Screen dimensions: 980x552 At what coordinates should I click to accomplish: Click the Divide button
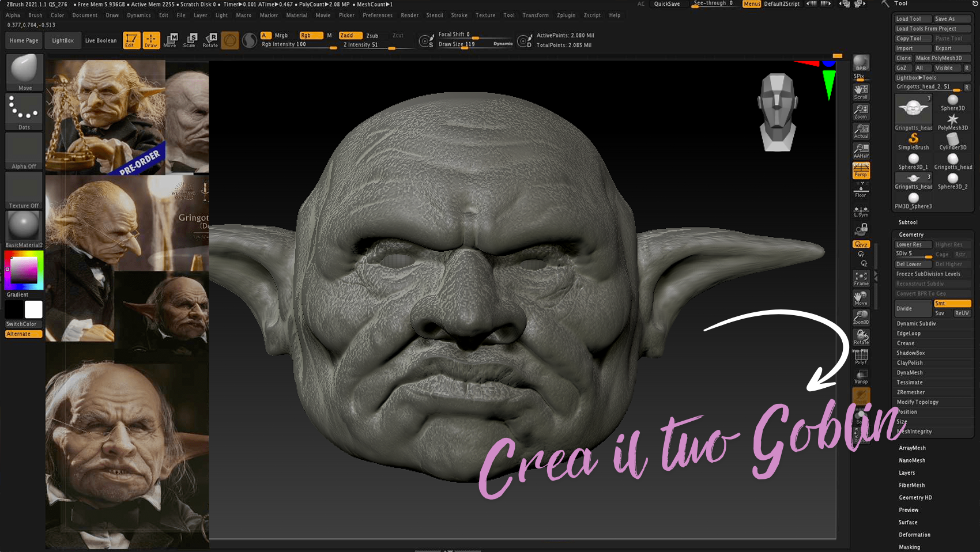pyautogui.click(x=912, y=308)
